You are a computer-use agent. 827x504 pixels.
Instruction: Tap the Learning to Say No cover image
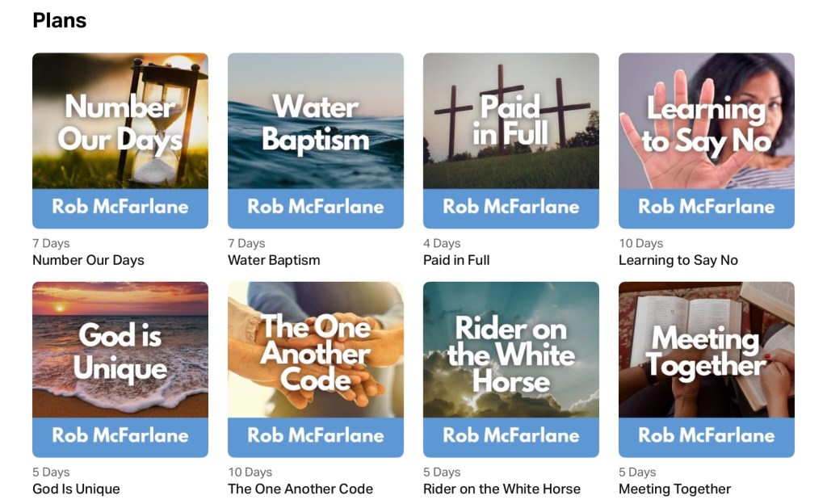707,141
